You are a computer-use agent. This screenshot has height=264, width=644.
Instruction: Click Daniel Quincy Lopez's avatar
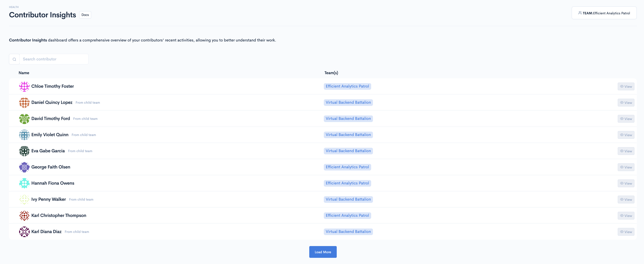click(x=24, y=102)
